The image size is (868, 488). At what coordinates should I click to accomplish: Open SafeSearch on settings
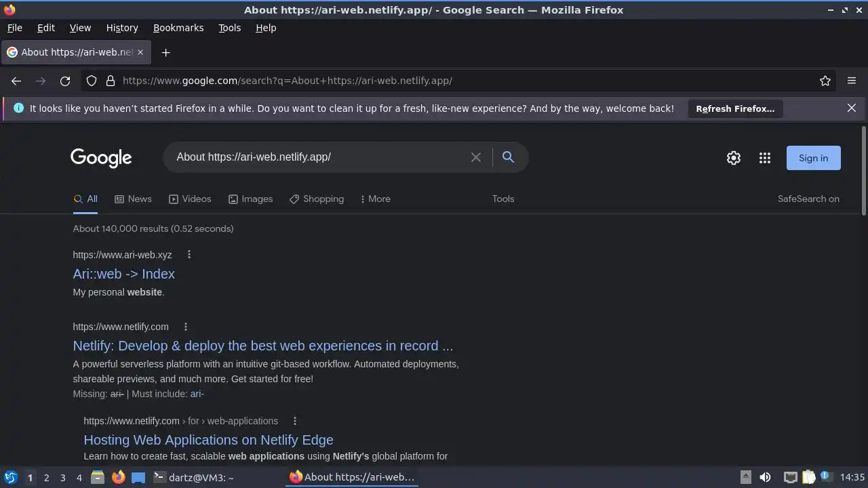(808, 199)
